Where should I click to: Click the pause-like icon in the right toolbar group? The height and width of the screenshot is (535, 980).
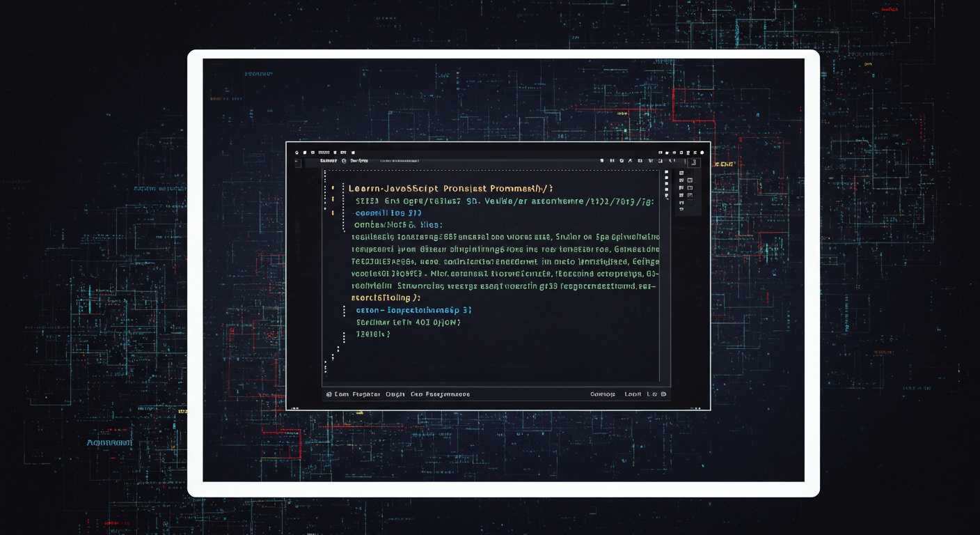pos(612,161)
